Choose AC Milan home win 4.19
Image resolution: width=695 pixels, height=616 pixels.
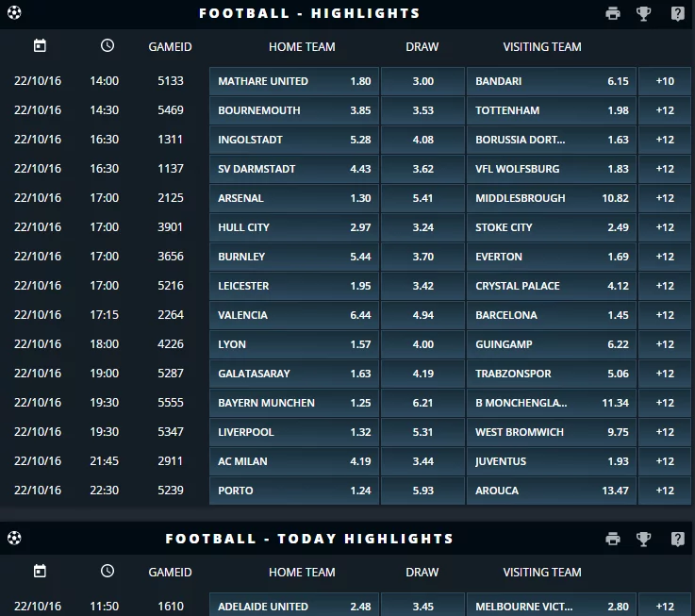click(294, 461)
